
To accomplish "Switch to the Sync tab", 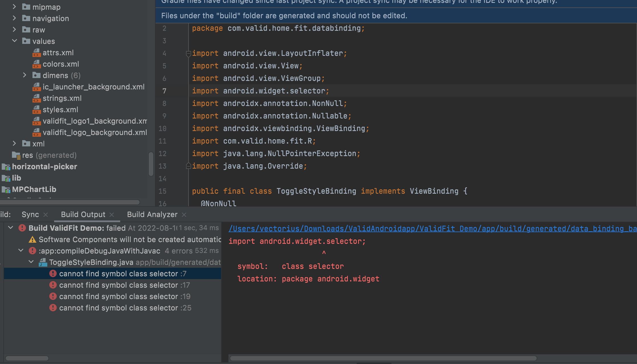I will [x=30, y=214].
